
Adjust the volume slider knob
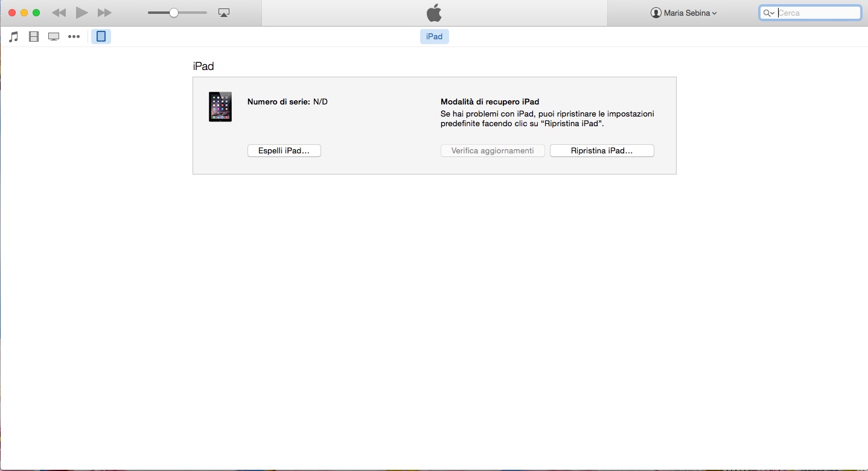click(x=174, y=13)
